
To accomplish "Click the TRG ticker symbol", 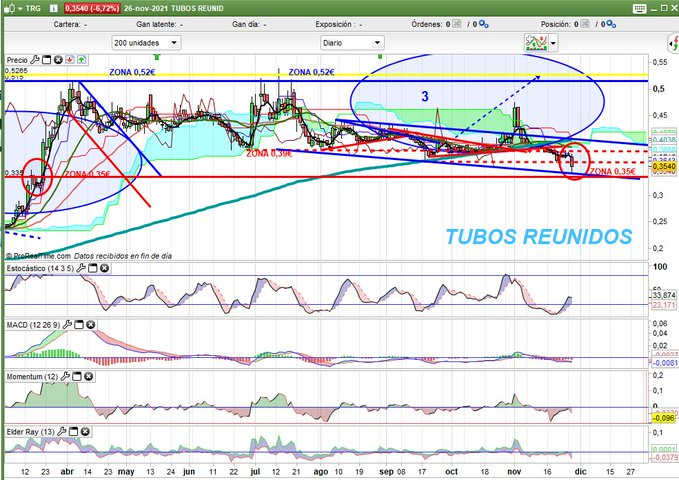I will pyautogui.click(x=33, y=8).
